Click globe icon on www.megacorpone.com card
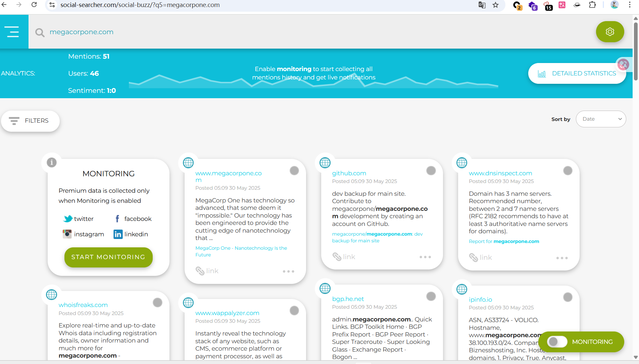639x364 pixels. [188, 163]
